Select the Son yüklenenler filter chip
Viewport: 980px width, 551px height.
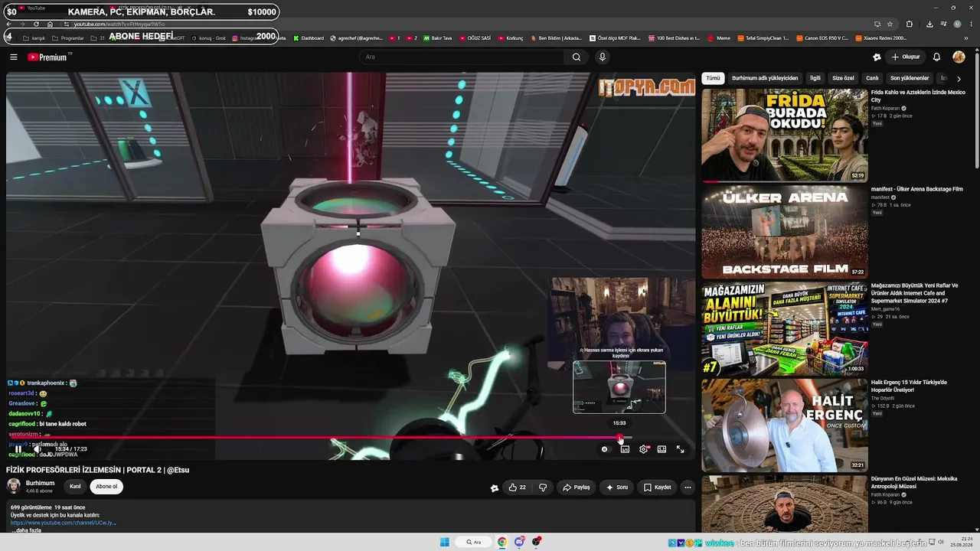coord(910,78)
